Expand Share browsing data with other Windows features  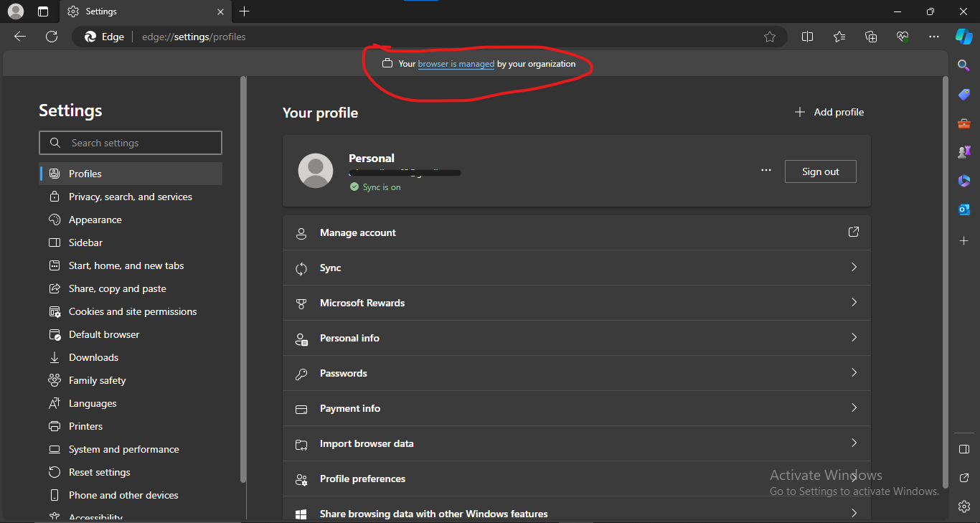[x=577, y=509]
